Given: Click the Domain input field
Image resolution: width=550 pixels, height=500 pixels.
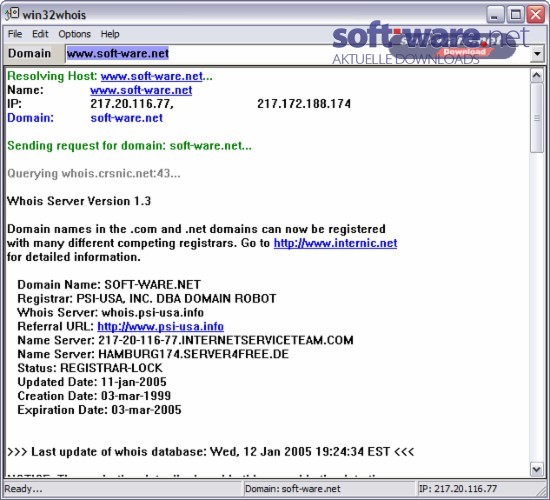Looking at the screenshot, I should tap(297, 53).
